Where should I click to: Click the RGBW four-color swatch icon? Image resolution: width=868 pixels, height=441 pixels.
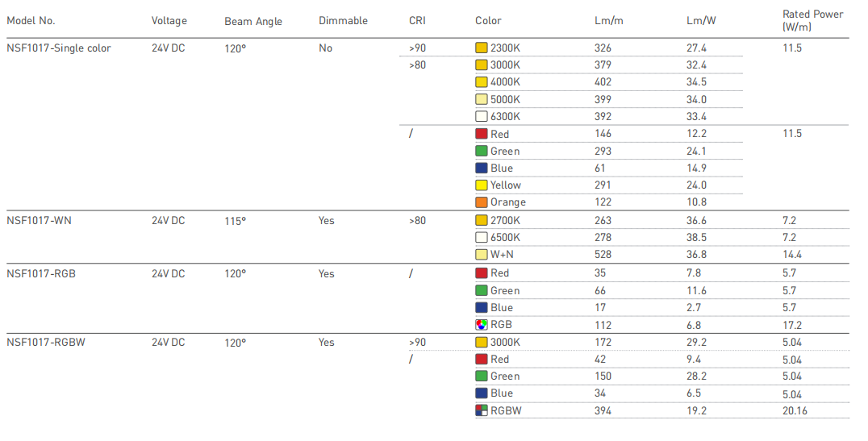(x=481, y=410)
